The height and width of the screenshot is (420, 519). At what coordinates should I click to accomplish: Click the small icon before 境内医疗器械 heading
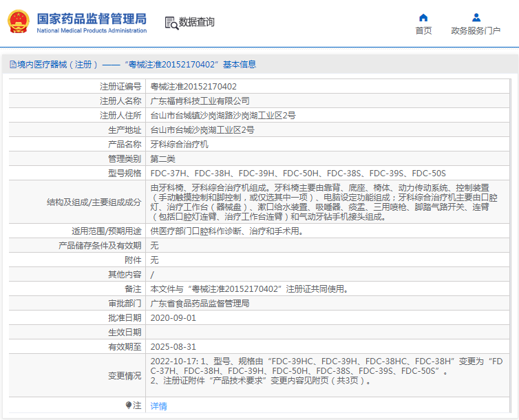(12, 65)
